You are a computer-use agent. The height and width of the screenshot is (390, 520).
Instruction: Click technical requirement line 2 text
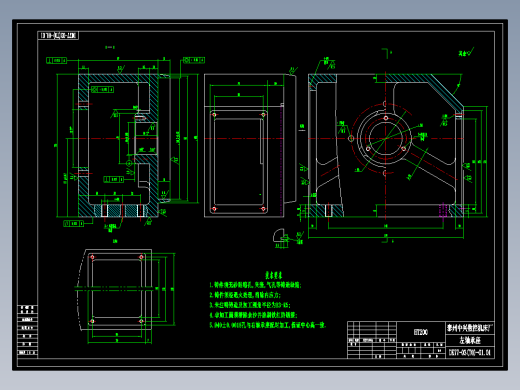pos(245,295)
